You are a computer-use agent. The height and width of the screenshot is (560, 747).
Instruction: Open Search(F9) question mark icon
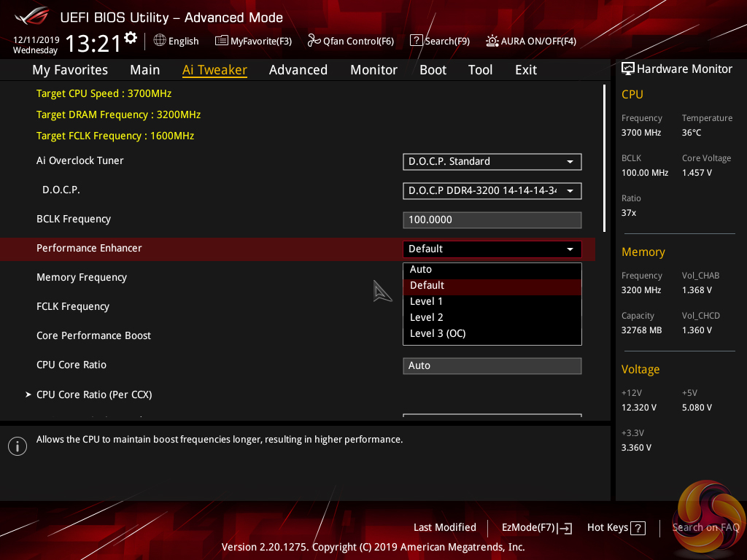point(416,41)
